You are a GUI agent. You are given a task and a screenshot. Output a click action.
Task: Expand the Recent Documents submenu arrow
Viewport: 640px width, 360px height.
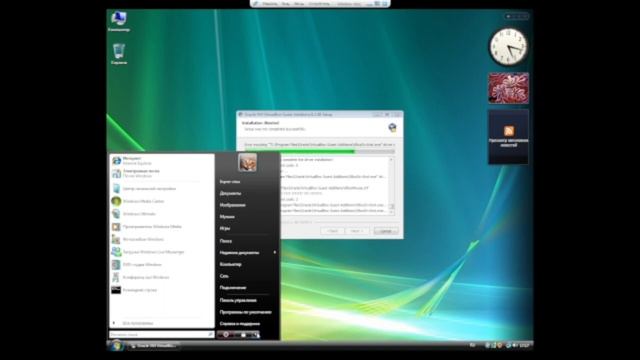[275, 253]
